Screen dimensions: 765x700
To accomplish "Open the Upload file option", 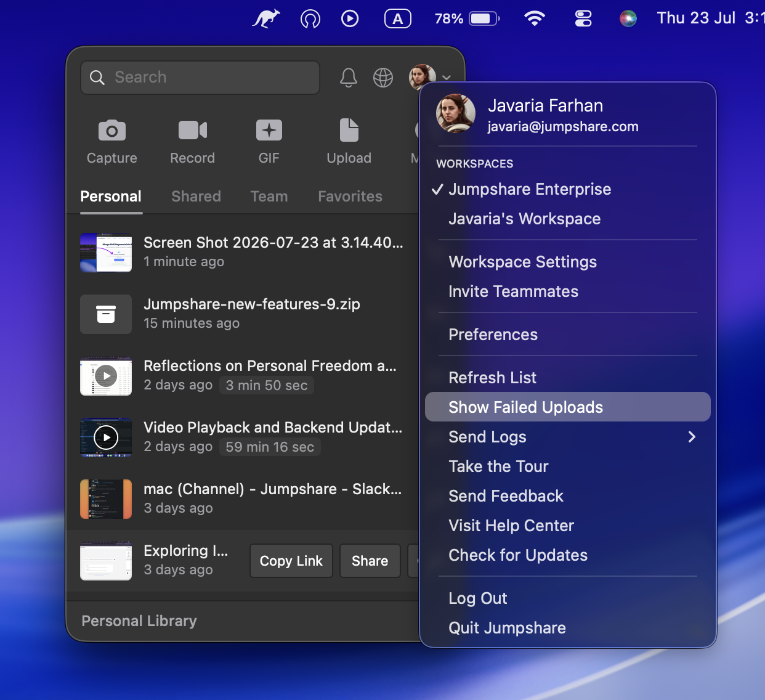I will tap(349, 142).
